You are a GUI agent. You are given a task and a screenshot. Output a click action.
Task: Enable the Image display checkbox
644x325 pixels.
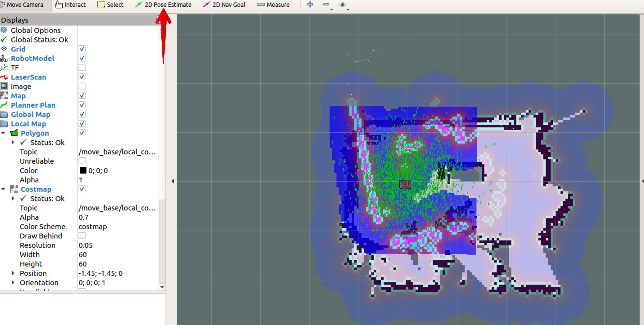82,86
